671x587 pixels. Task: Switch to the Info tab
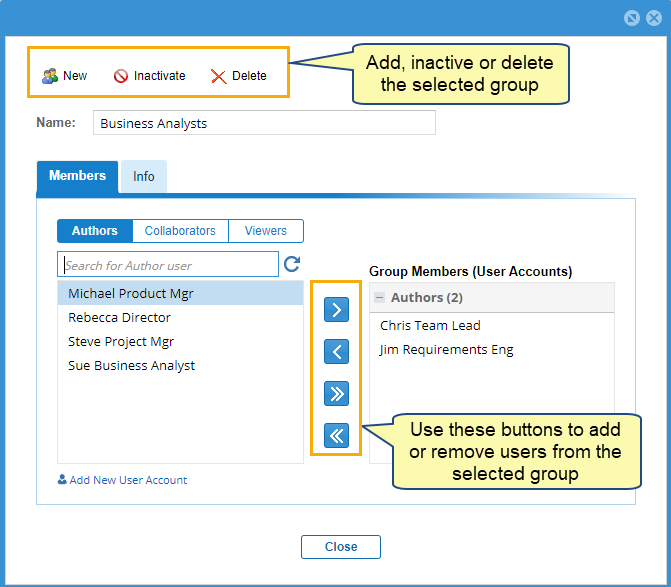144,176
